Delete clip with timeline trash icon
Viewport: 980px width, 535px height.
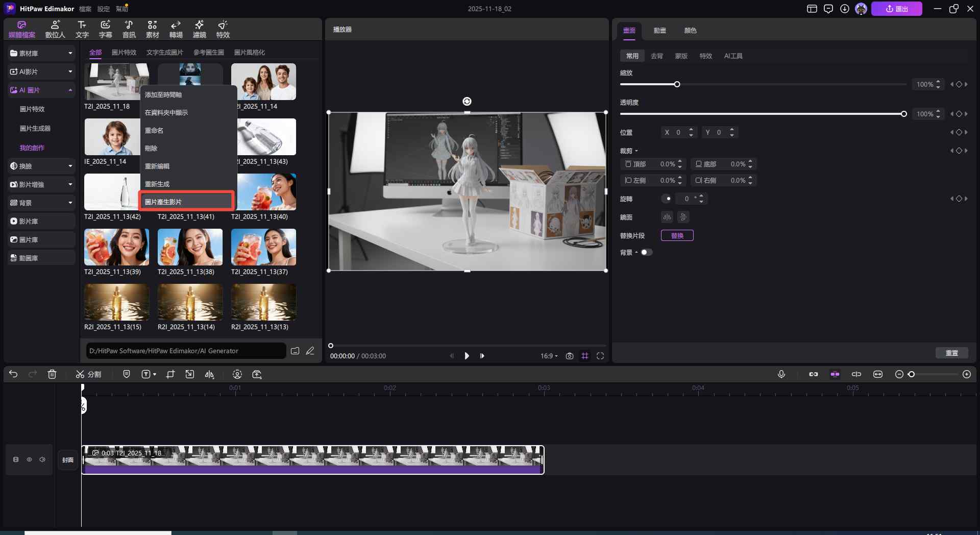(x=52, y=374)
